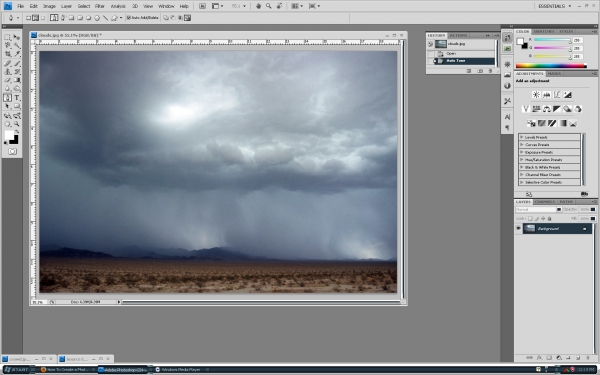
Task: Select the Eyedropper tool
Action: 16,54
